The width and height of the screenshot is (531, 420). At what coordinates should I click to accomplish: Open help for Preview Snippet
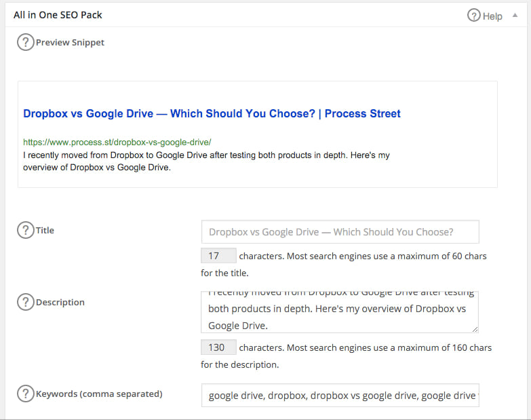(26, 42)
